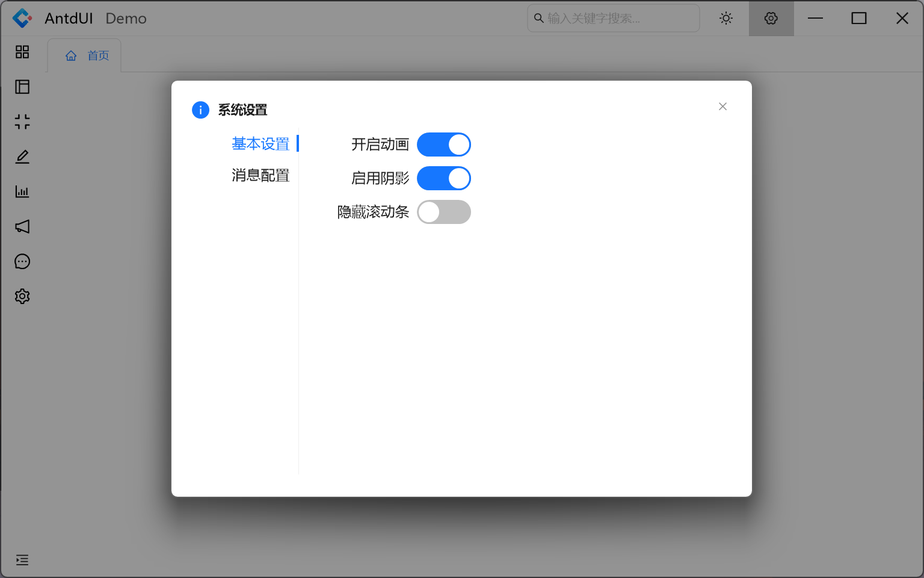924x578 pixels.
Task: Turn off the 启用阴影 switch
Action: pyautogui.click(x=444, y=178)
